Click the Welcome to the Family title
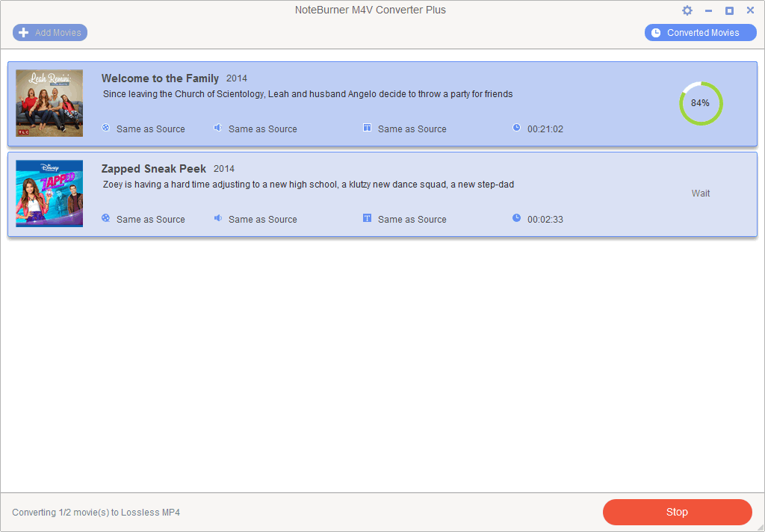The width and height of the screenshot is (765, 532). click(x=160, y=78)
